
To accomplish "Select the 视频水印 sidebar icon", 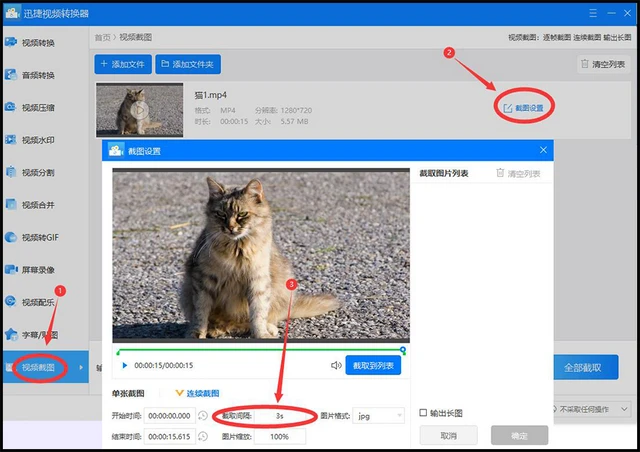I will point(11,140).
